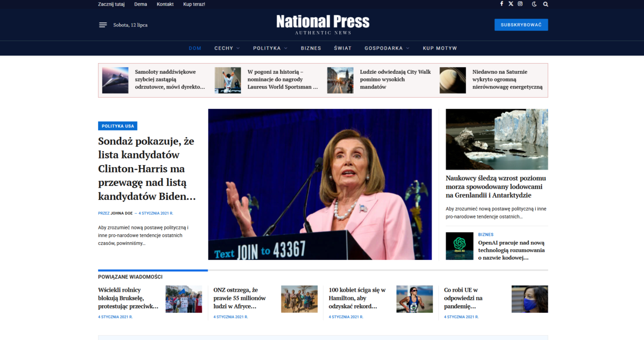Click the excerpt under Naukowcy śledzą headline

(x=496, y=213)
